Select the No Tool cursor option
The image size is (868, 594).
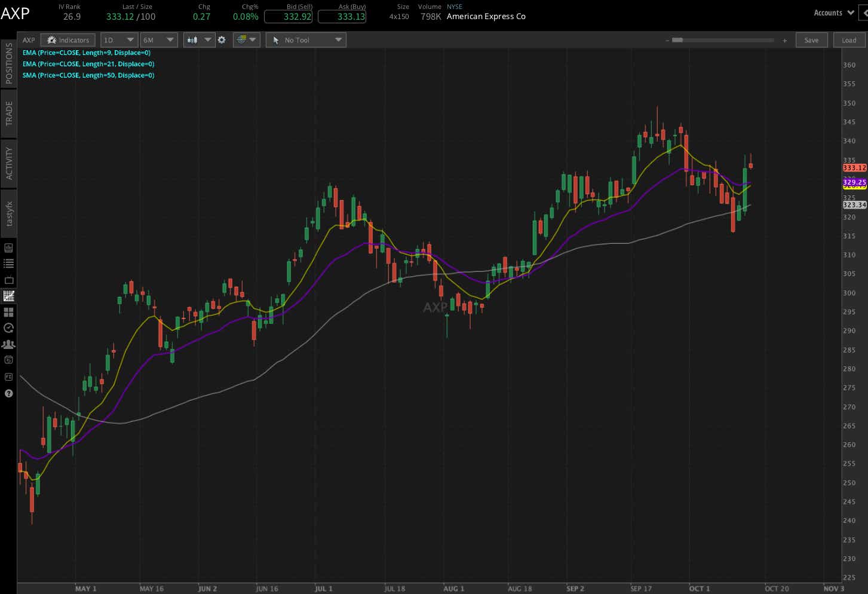(305, 39)
